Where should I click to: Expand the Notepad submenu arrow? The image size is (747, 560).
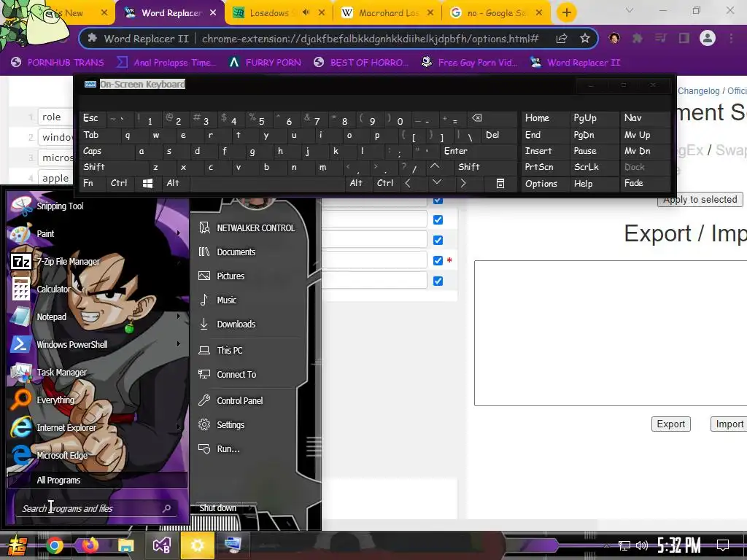(179, 316)
